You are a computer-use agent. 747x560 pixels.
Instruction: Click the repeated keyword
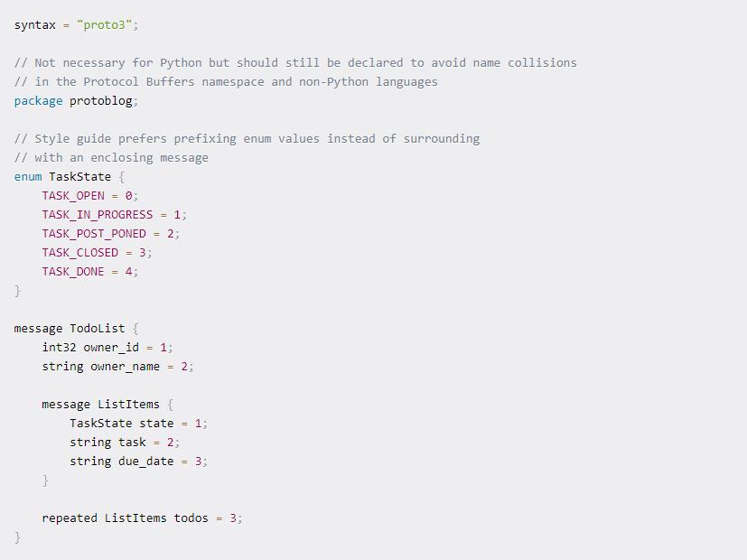70,518
